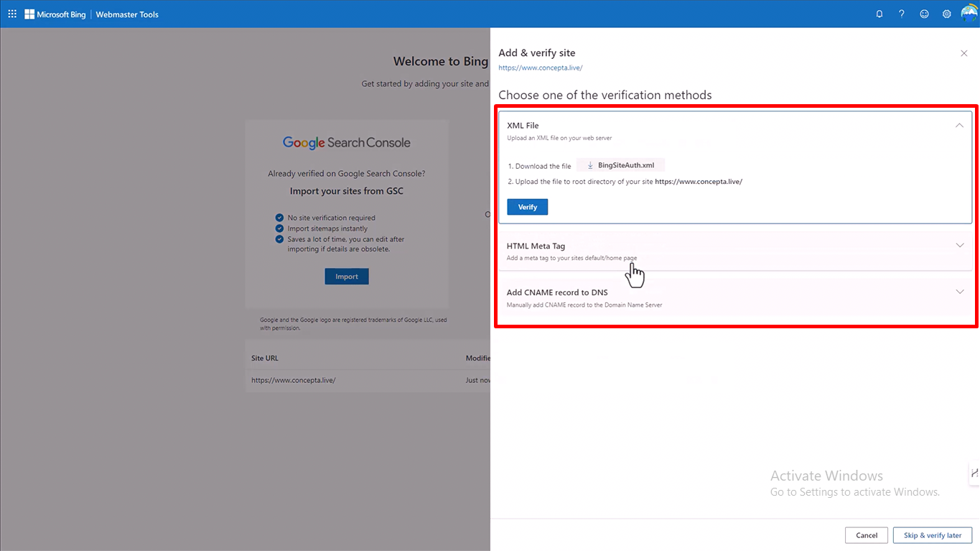Click the Cancel button
The height and width of the screenshot is (551, 980).
[867, 535]
